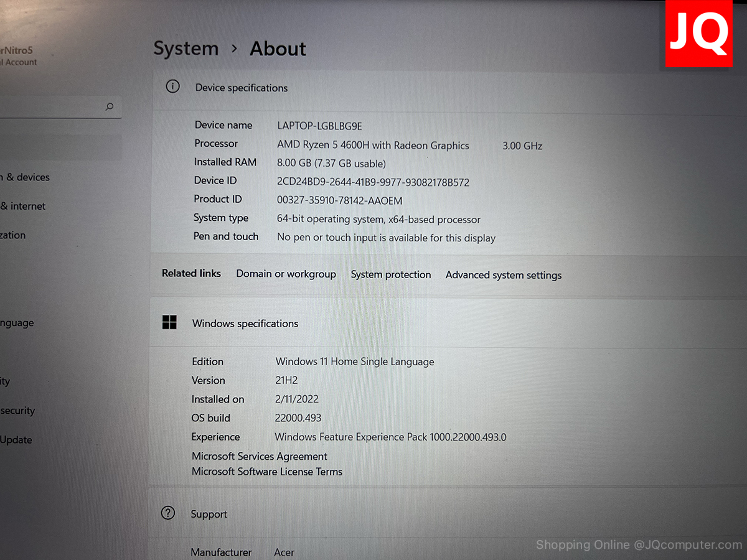
Task: Click the Experience label
Action: pyautogui.click(x=215, y=437)
